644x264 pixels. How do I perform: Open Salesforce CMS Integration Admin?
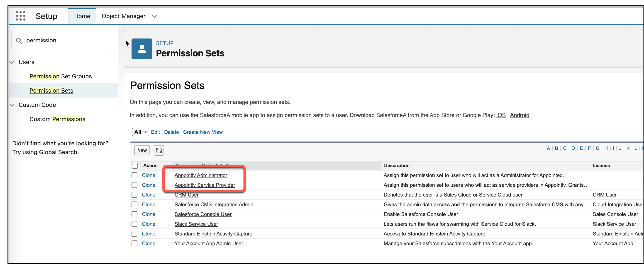[x=214, y=205]
